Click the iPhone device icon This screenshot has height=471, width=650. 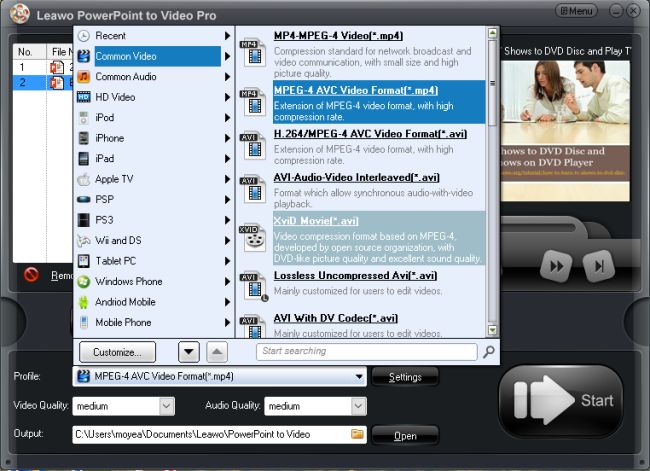pyautogui.click(x=84, y=138)
